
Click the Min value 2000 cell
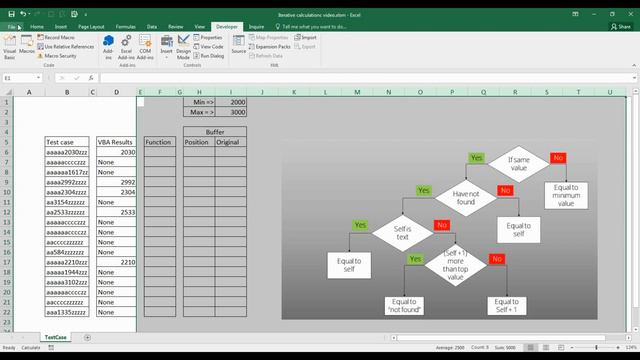tap(231, 102)
